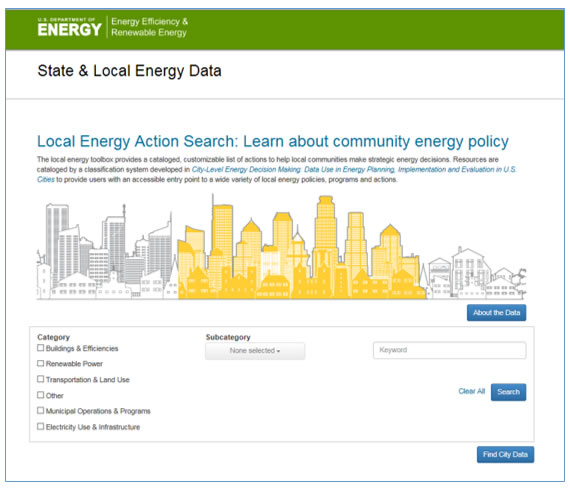Reset filters with Clear All link

(x=471, y=391)
